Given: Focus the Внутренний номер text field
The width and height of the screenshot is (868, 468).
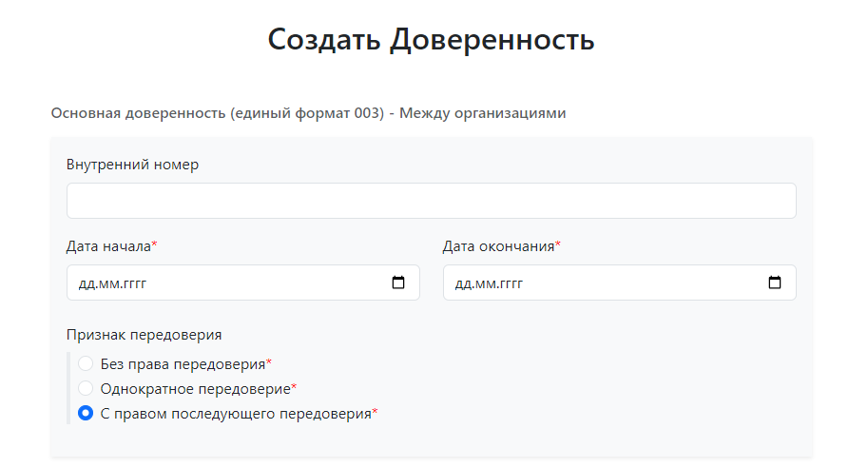Looking at the screenshot, I should 431,201.
